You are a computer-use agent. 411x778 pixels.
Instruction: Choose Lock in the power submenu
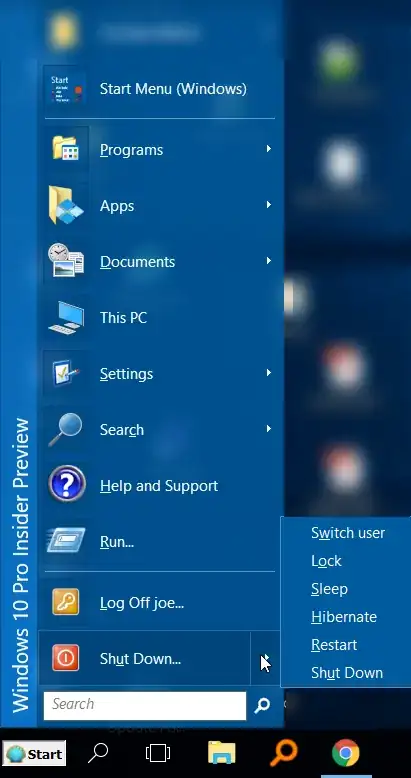pyautogui.click(x=326, y=561)
